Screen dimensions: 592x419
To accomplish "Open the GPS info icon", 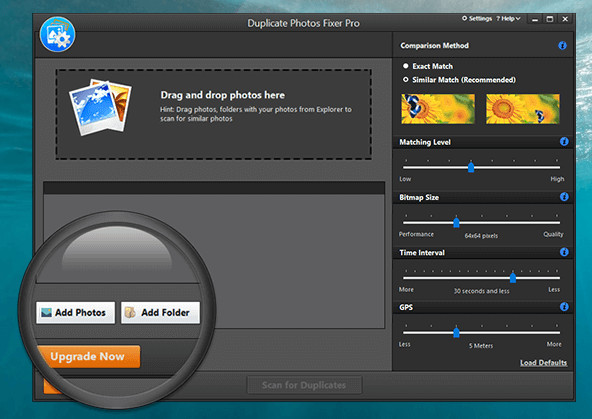I will click(564, 307).
